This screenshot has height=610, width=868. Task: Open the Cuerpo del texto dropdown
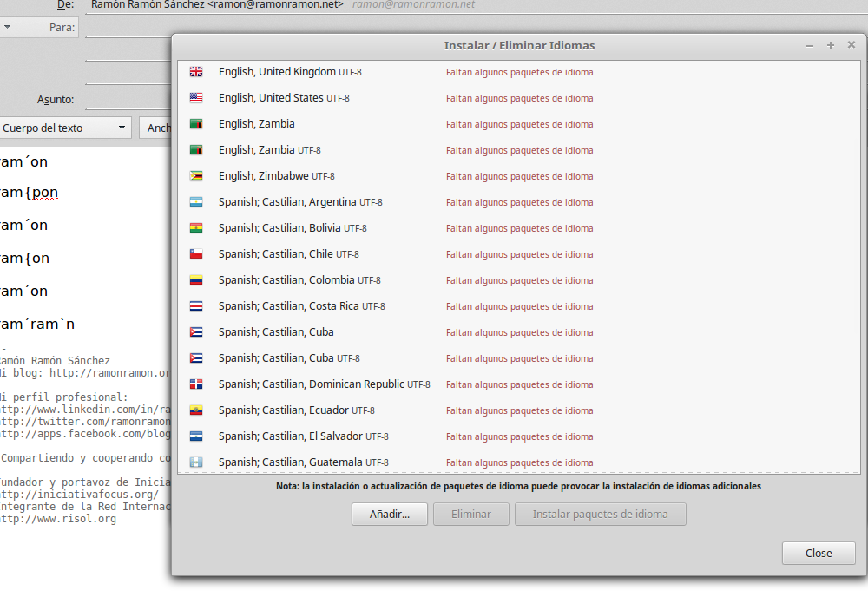pyautogui.click(x=65, y=128)
